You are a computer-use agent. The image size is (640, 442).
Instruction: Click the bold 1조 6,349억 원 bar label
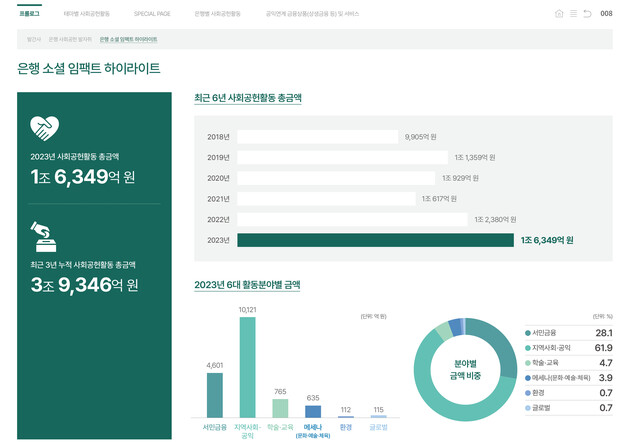(547, 240)
